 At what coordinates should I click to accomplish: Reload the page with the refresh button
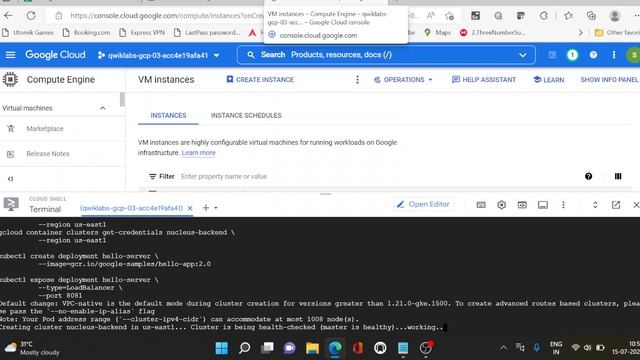31,16
